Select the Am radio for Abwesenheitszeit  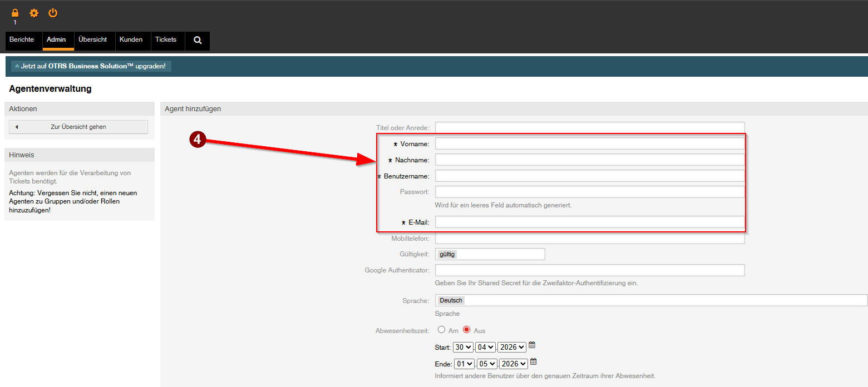click(x=442, y=330)
